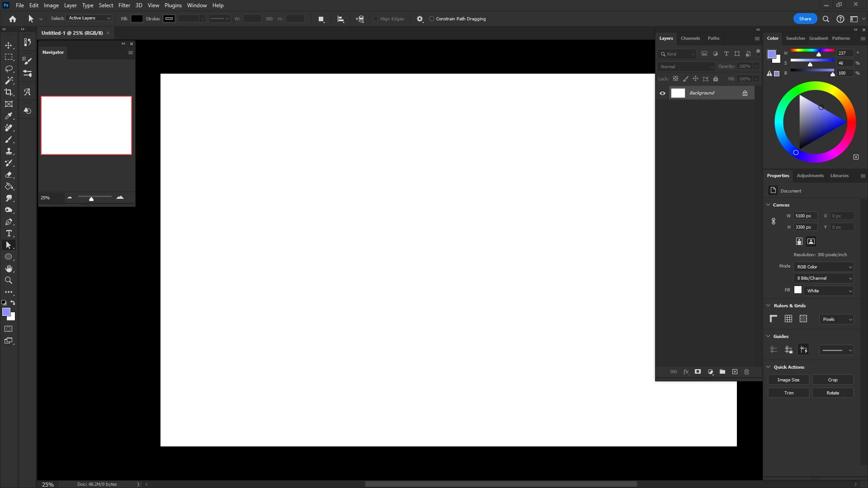Collapse the Rulers & Grids section
The image size is (868, 488).
point(768,305)
